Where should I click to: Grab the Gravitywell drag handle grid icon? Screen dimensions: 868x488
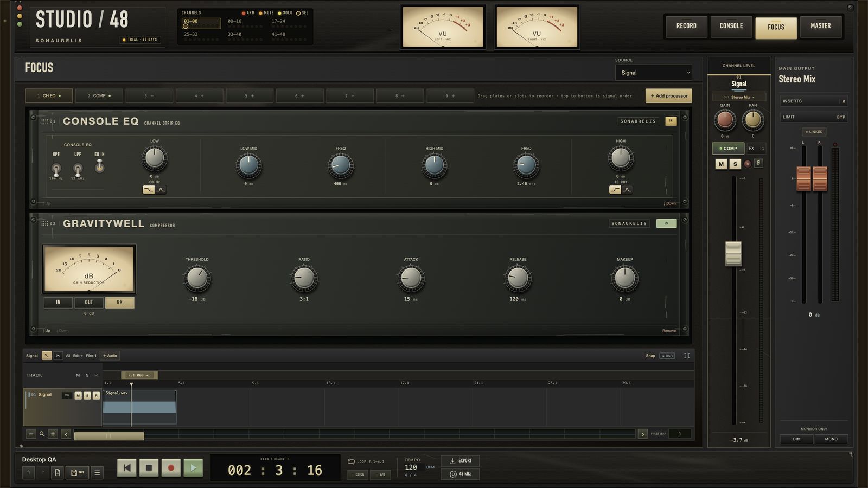tap(44, 223)
